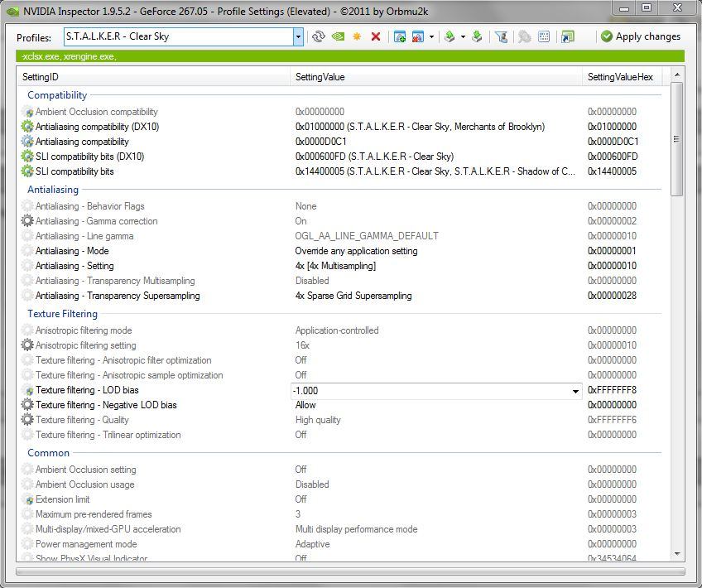702x588 pixels.
Task: Select Antialiasing - Transparency Supersampling row
Action: click(x=340, y=296)
